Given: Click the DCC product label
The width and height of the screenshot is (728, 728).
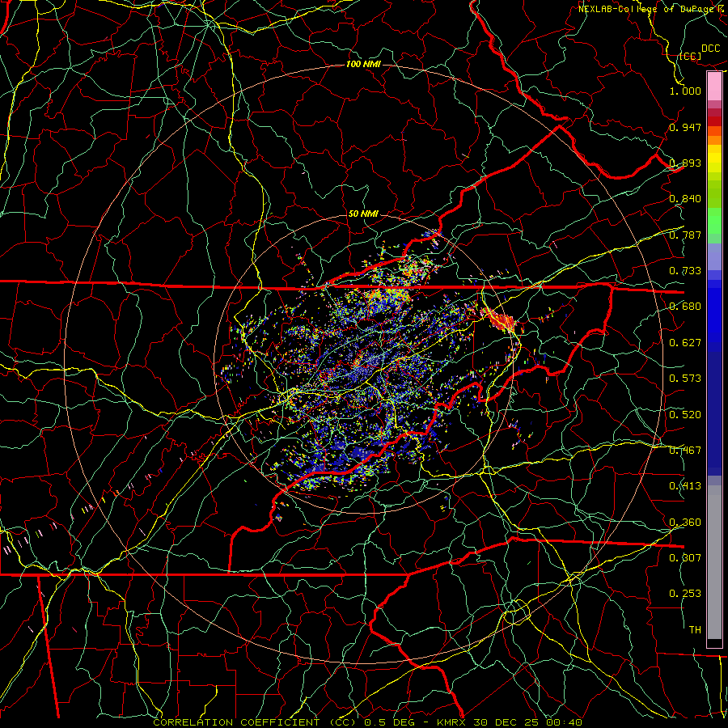Looking at the screenshot, I should point(710,49).
